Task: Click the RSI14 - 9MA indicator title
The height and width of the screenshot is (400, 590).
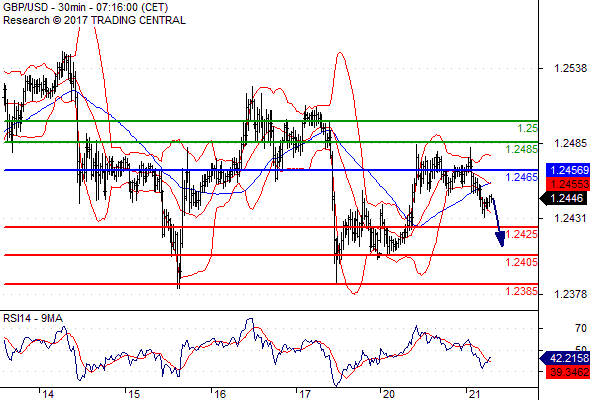Action: click(x=33, y=318)
